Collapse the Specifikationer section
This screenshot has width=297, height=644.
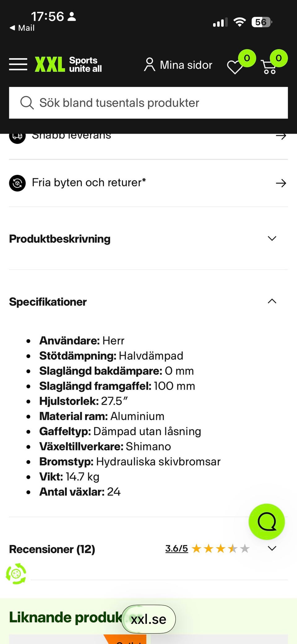point(272,301)
